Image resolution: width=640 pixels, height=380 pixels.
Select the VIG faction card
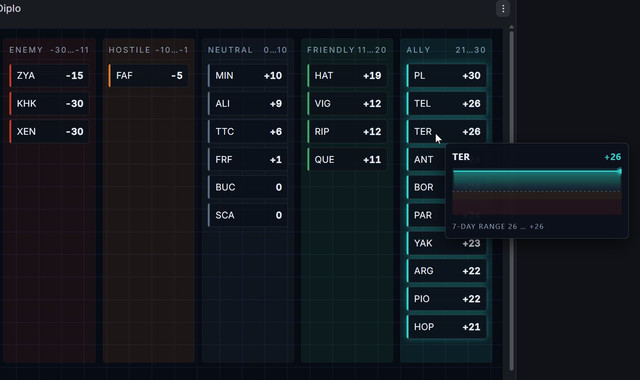pos(347,104)
